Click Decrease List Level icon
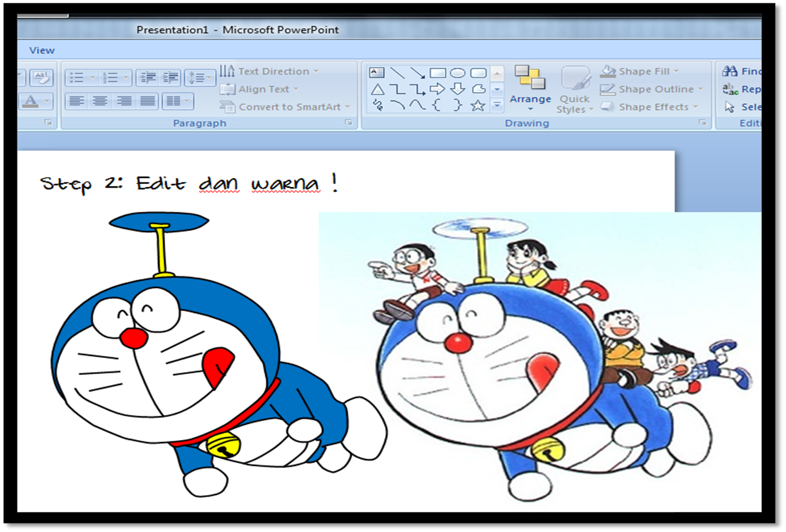 (148, 78)
